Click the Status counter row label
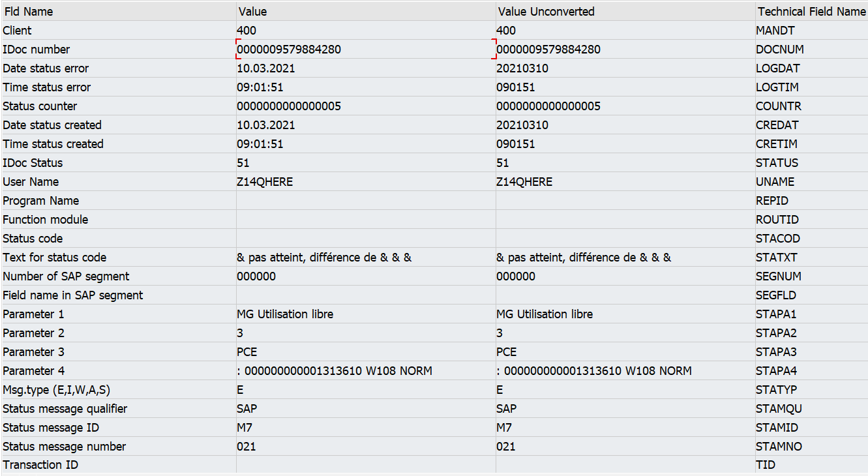The image size is (868, 476). click(40, 106)
